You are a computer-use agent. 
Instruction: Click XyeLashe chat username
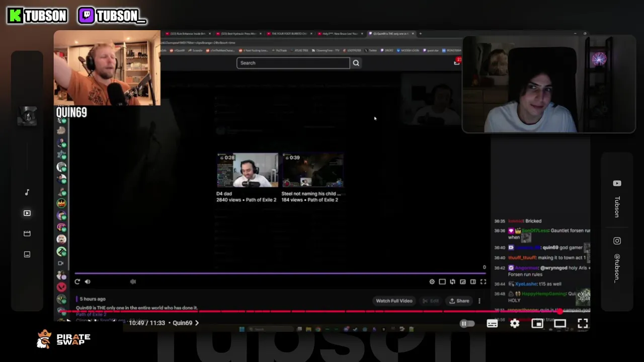click(526, 284)
